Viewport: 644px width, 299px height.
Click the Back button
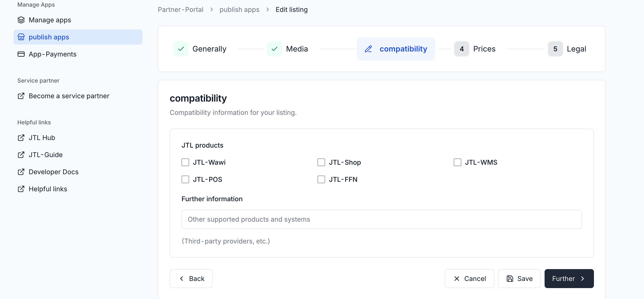(x=191, y=279)
